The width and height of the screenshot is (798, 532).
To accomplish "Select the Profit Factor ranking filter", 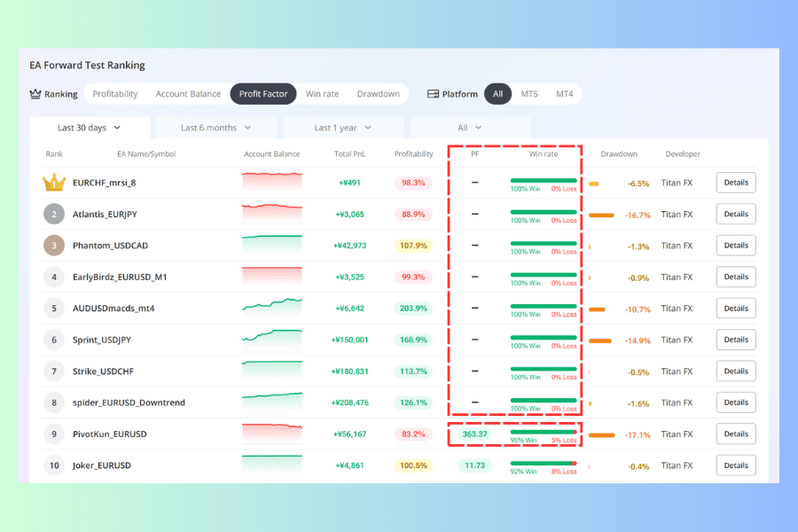I will click(x=263, y=94).
